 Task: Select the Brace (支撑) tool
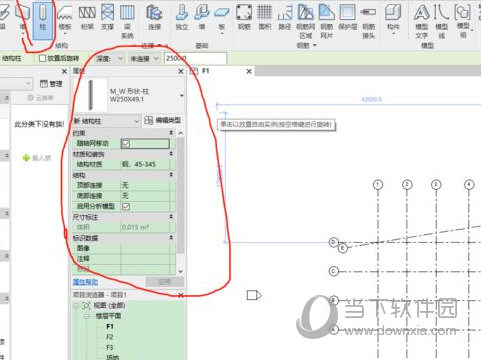tap(107, 18)
